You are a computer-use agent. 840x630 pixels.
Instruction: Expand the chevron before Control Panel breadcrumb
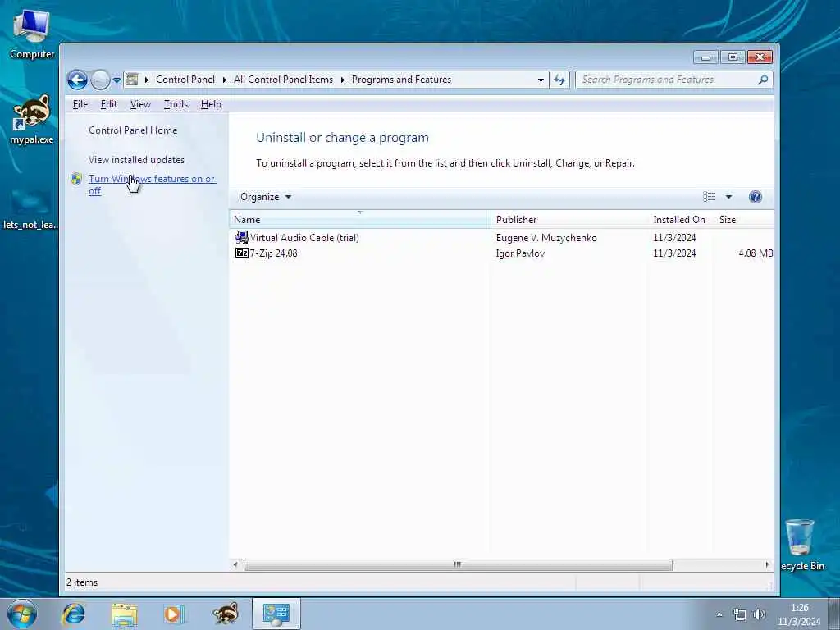(x=146, y=80)
